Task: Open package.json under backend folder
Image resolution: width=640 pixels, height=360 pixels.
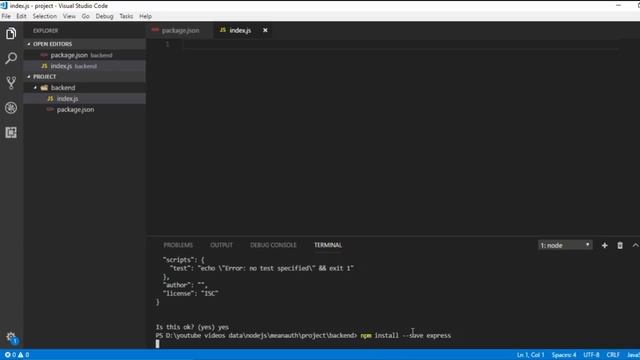Action: (84, 110)
